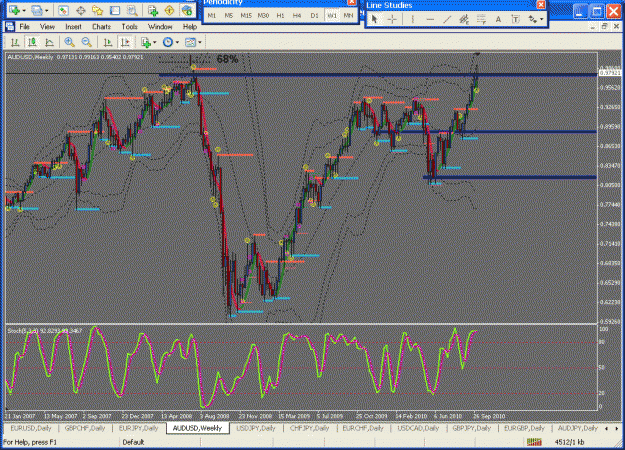Open the Charts menu
The height and width of the screenshot is (450, 625).
pyautogui.click(x=101, y=27)
